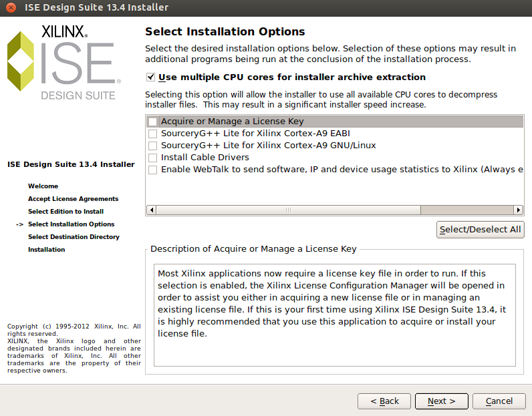
Task: Click the horizontal scrollbar right arrow
Action: coord(519,210)
